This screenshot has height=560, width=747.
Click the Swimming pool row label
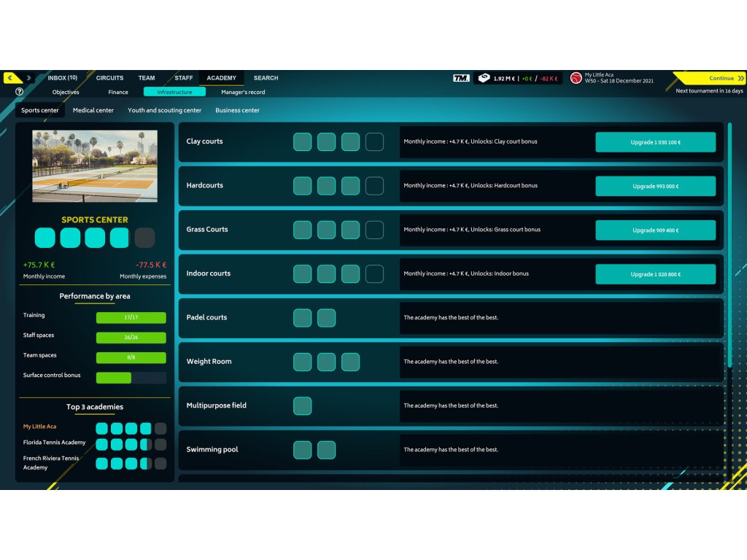click(x=212, y=449)
